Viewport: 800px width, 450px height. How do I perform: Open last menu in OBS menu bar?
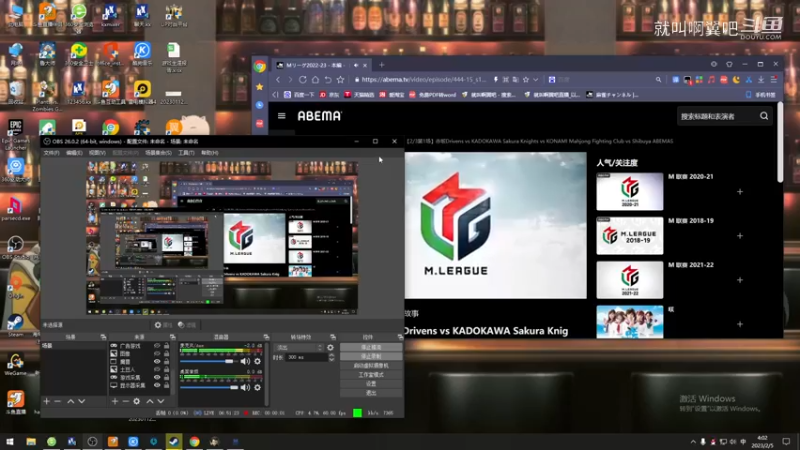point(210,153)
